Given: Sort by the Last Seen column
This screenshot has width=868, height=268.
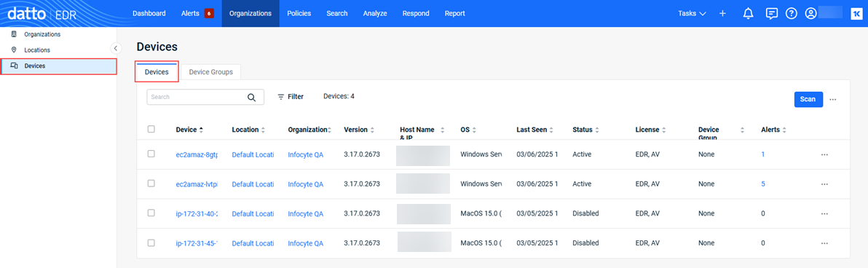Looking at the screenshot, I should coord(534,130).
